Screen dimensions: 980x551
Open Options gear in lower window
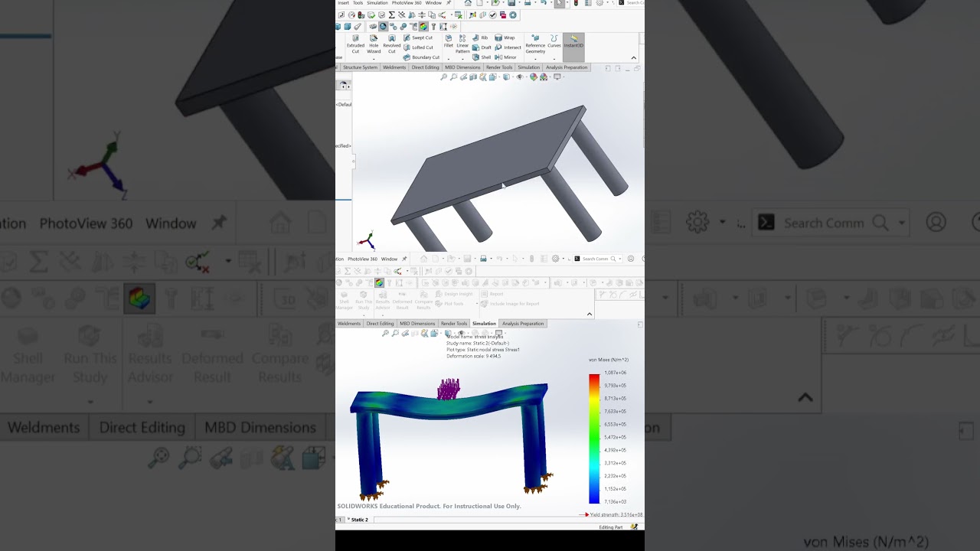[x=555, y=259]
